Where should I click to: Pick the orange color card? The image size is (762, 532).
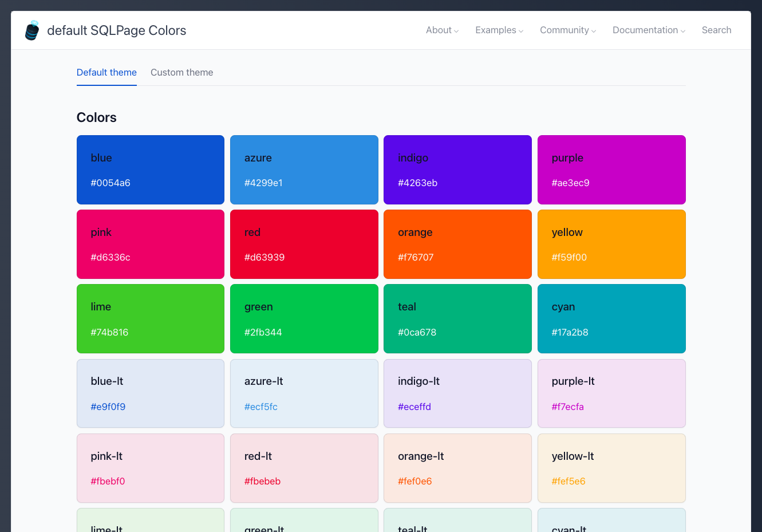(457, 245)
